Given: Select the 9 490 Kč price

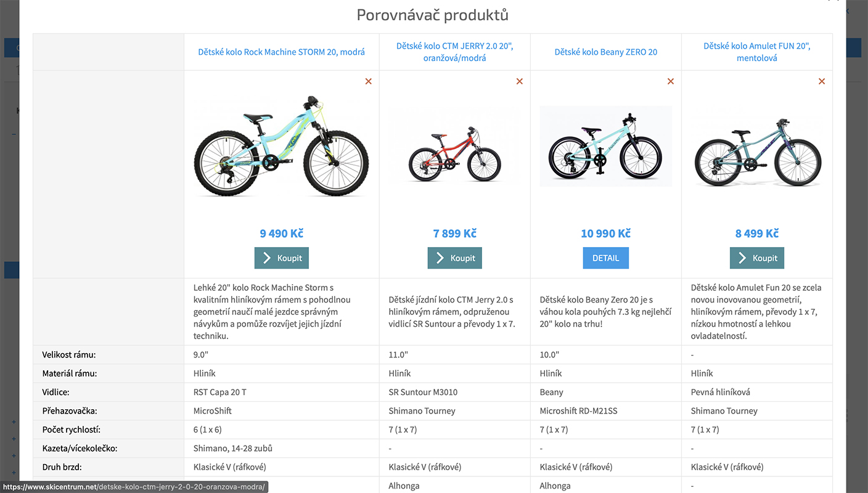Looking at the screenshot, I should (x=282, y=234).
